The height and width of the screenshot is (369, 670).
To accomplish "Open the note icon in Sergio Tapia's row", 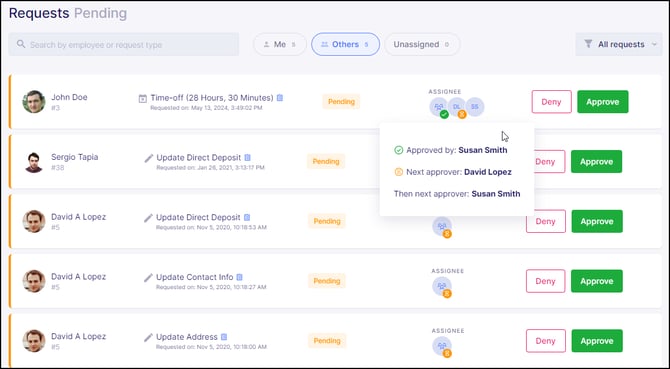I will 247,158.
